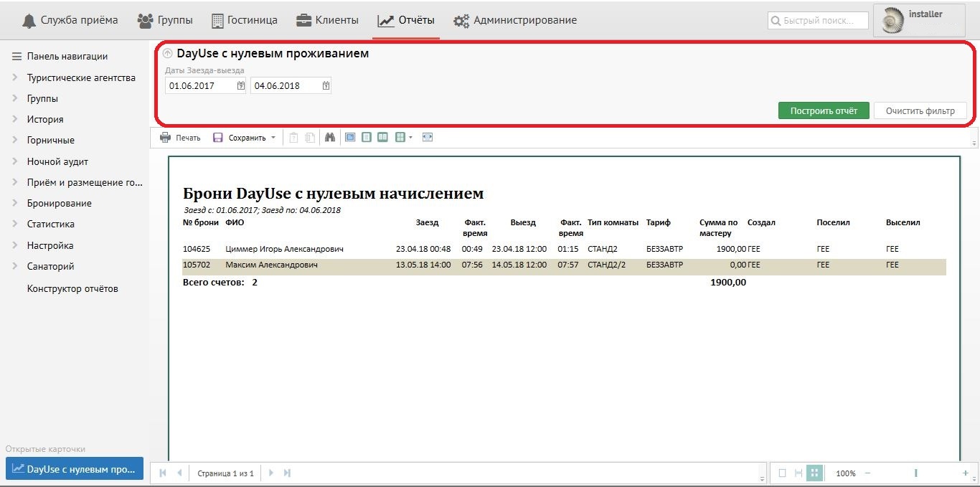Open the binoculars search tool in report toolbar
Image resolution: width=980 pixels, height=487 pixels.
[330, 138]
